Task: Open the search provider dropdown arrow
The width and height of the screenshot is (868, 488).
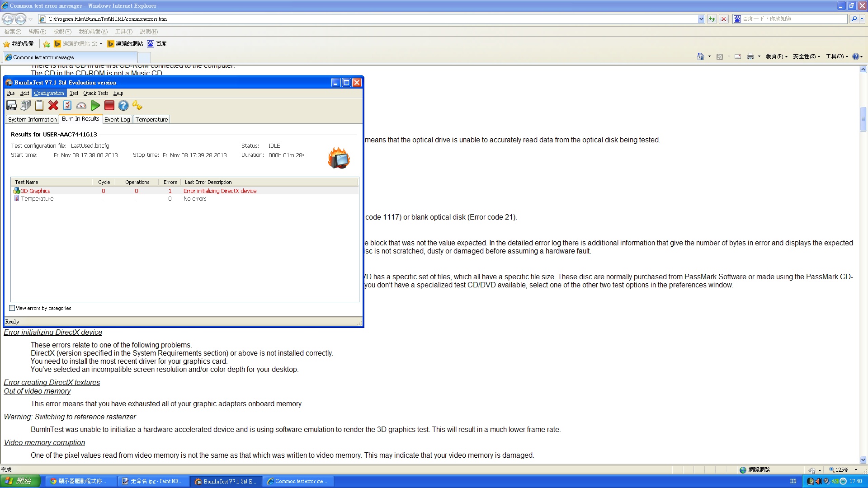Action: (x=862, y=19)
